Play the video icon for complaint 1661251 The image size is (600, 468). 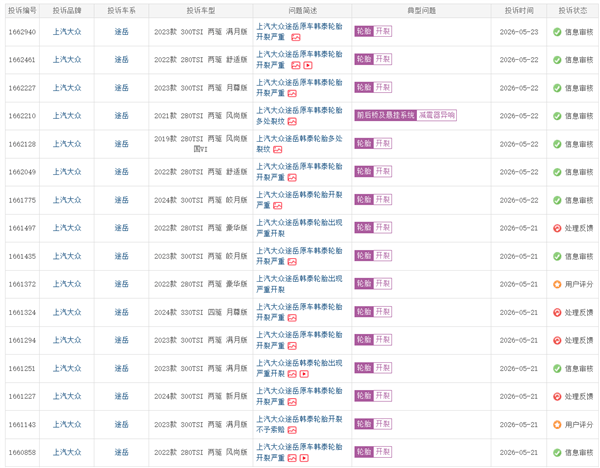[x=304, y=374]
